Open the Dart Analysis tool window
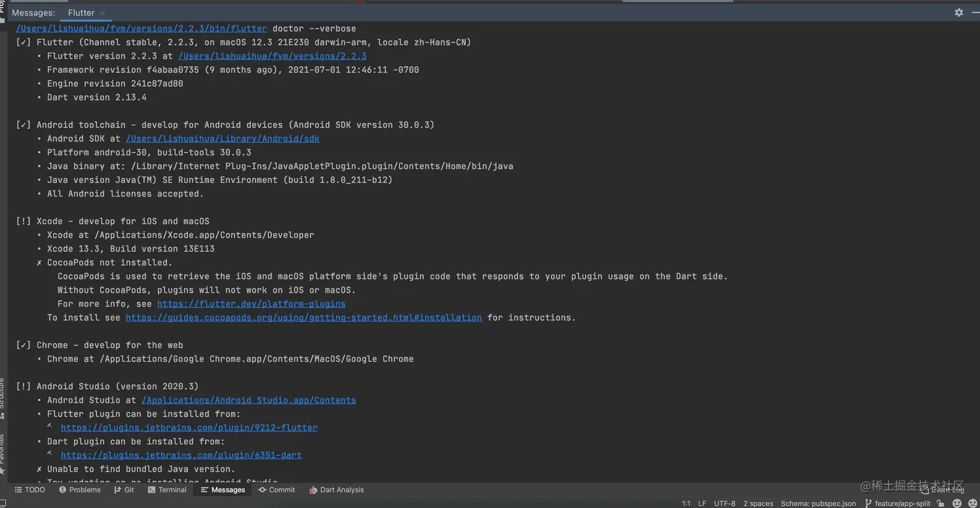The height and width of the screenshot is (508, 980). coord(336,490)
